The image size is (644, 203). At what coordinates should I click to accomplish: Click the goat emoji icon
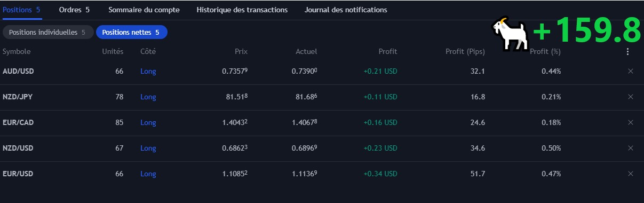[x=509, y=33]
